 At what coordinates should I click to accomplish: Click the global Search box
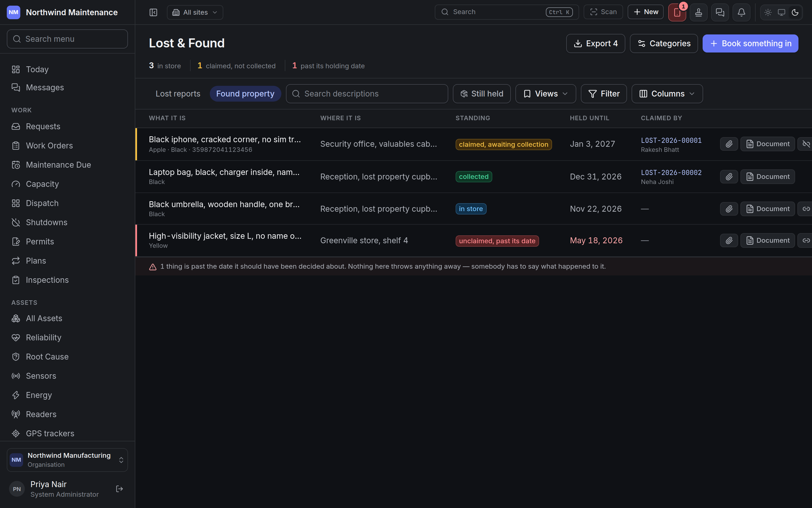pos(507,12)
